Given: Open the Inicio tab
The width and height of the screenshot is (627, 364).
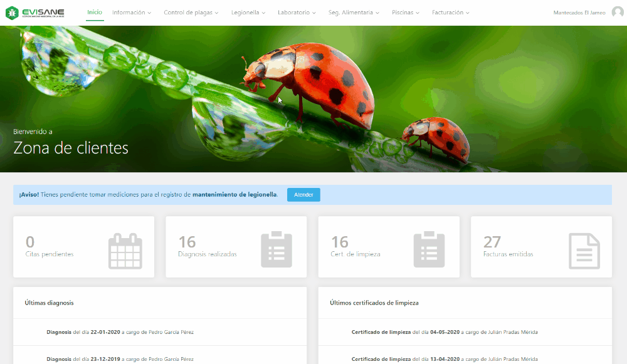Looking at the screenshot, I should tap(95, 13).
